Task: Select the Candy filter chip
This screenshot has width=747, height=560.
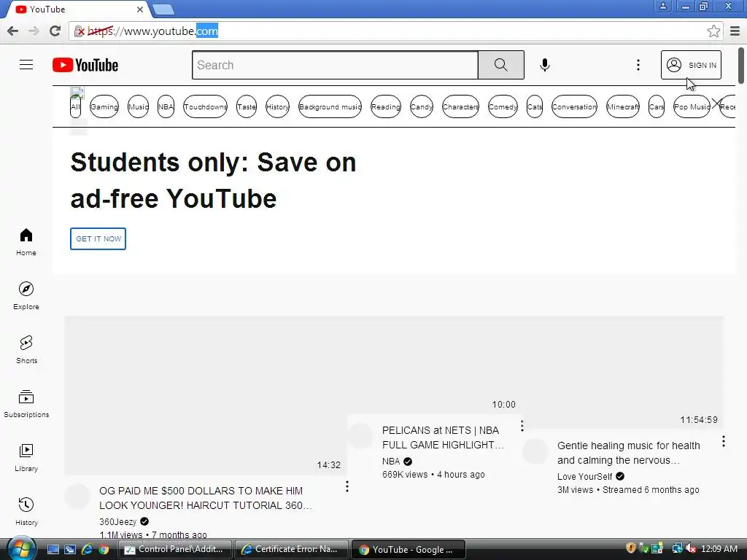Action: pos(422,106)
